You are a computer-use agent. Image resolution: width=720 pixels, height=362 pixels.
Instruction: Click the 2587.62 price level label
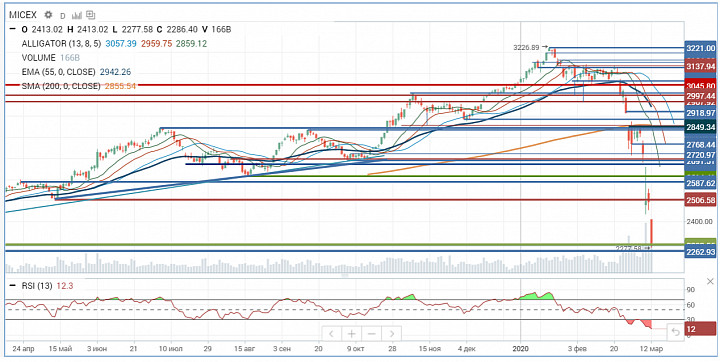click(x=700, y=183)
